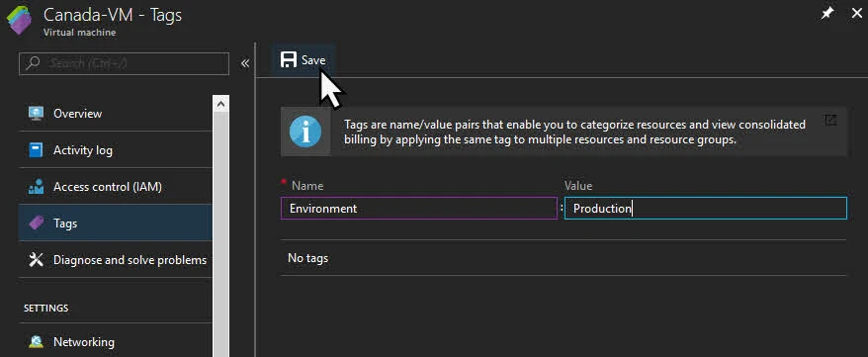Click the Canada-VM tags header icon
The height and width of the screenshot is (357, 868).
click(x=20, y=21)
